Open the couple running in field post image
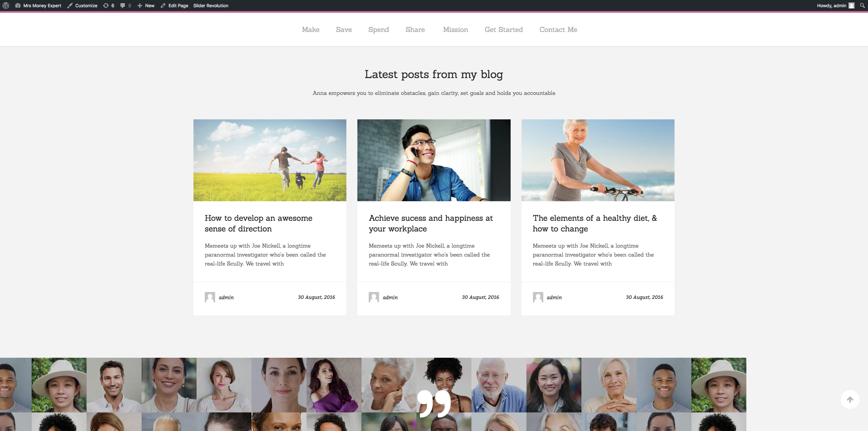Image resolution: width=868 pixels, height=431 pixels. point(270,160)
